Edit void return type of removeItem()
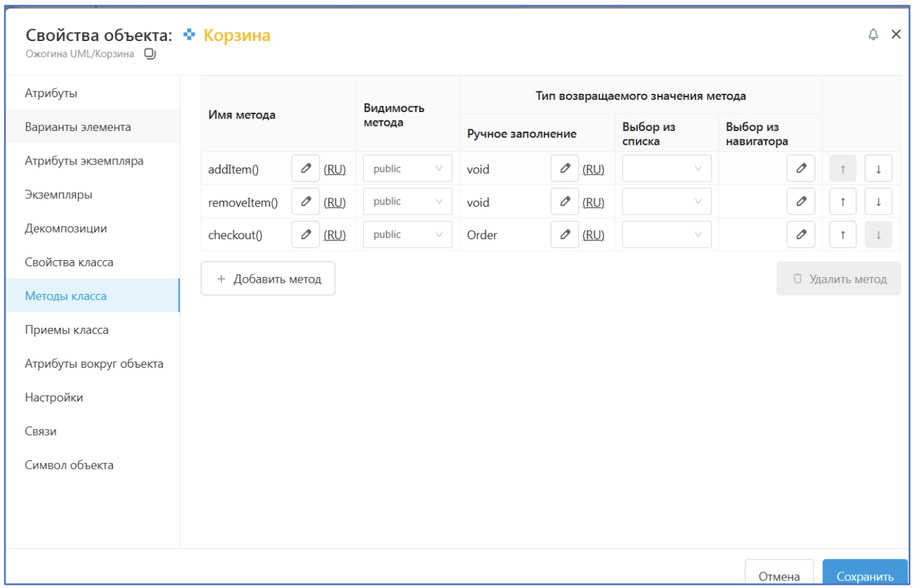Image resolution: width=921 pixels, height=588 pixels. 564,201
